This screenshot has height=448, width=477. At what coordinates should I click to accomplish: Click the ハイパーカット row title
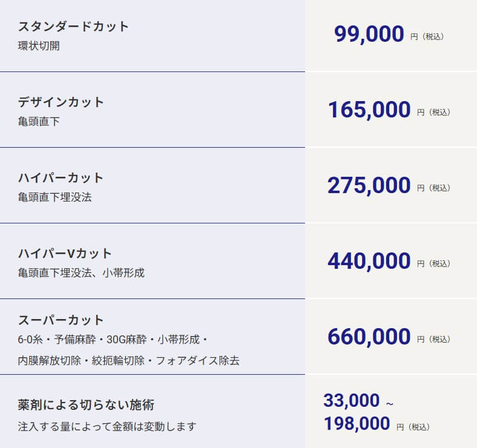(61, 178)
